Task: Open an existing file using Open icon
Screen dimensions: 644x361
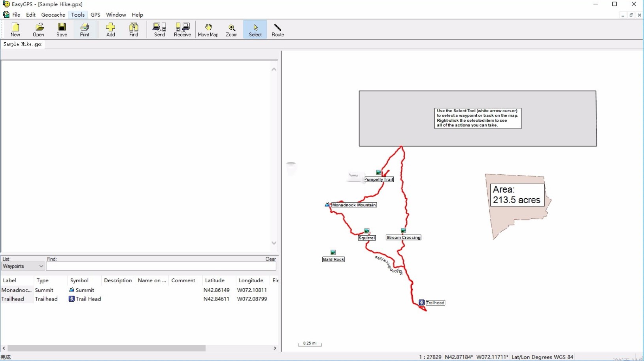Action: coord(38,30)
